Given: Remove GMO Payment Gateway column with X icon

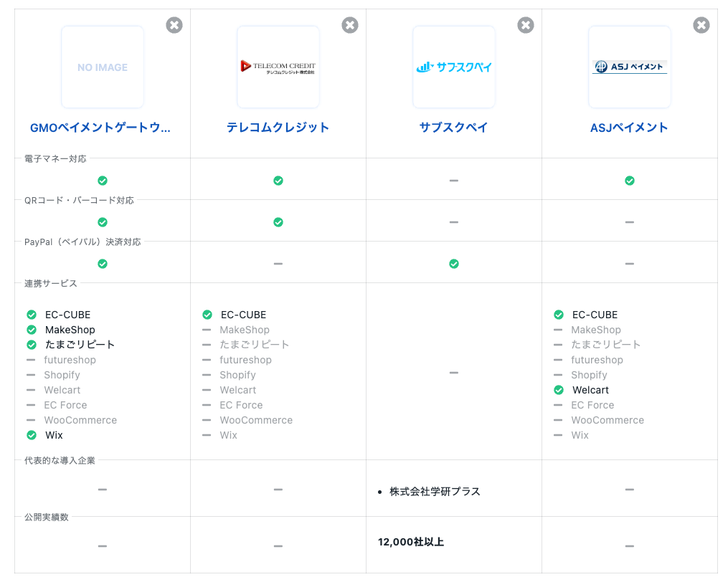Looking at the screenshot, I should (x=174, y=25).
